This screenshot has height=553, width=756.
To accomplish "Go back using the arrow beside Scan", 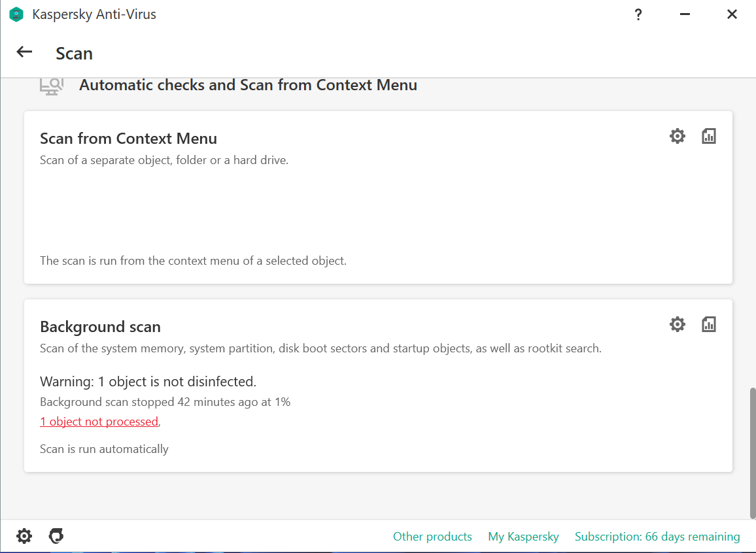I will tap(24, 52).
